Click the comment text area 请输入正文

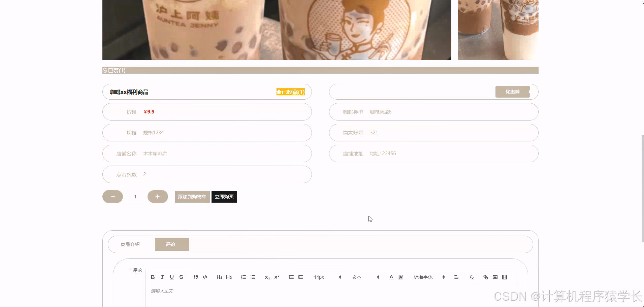click(331, 295)
